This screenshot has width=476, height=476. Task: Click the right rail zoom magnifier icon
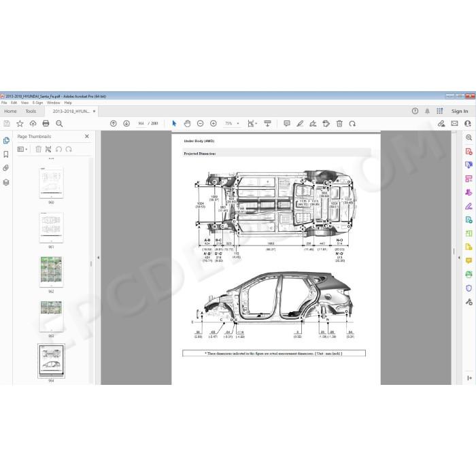(x=469, y=137)
